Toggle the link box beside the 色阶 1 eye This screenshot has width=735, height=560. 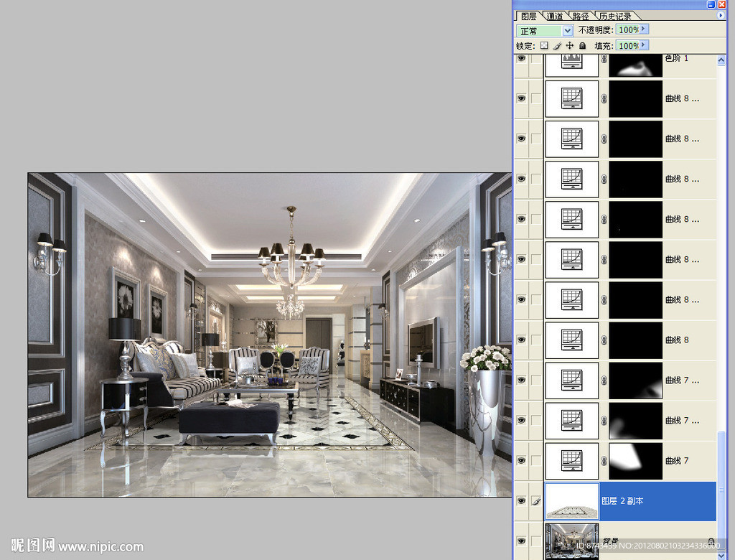pyautogui.click(x=536, y=59)
